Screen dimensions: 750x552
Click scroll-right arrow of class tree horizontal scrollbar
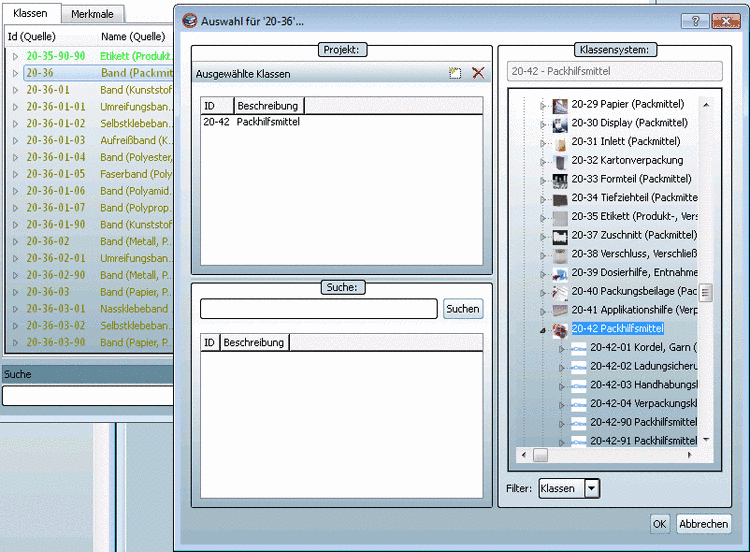pos(689,455)
